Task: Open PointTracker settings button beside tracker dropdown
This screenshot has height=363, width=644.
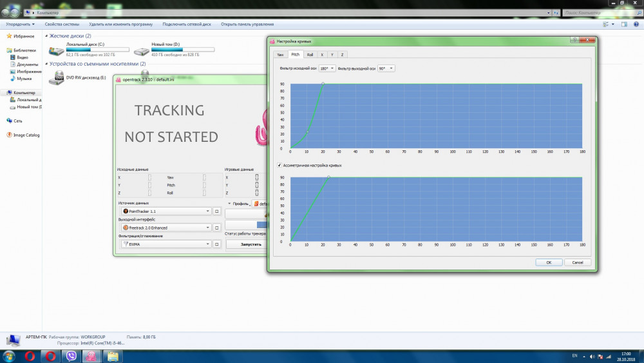Action: [x=217, y=211]
